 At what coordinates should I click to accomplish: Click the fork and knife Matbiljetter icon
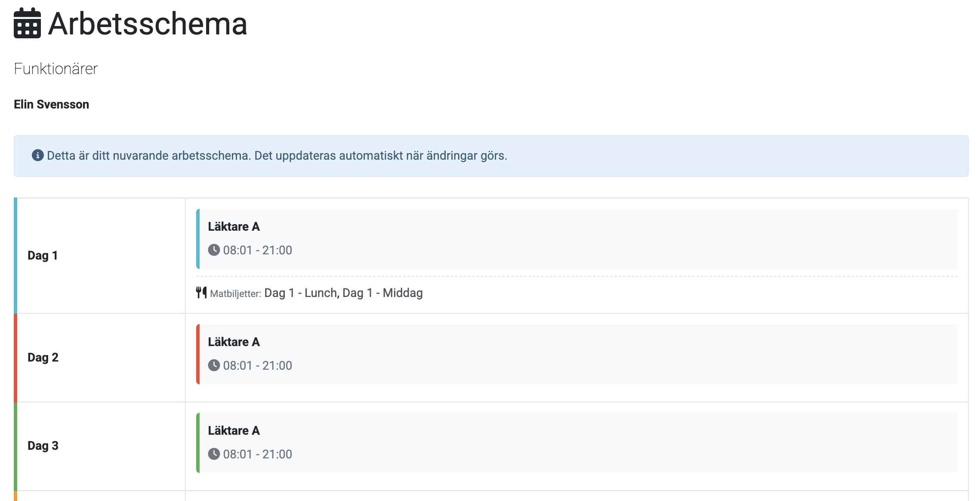point(201,293)
